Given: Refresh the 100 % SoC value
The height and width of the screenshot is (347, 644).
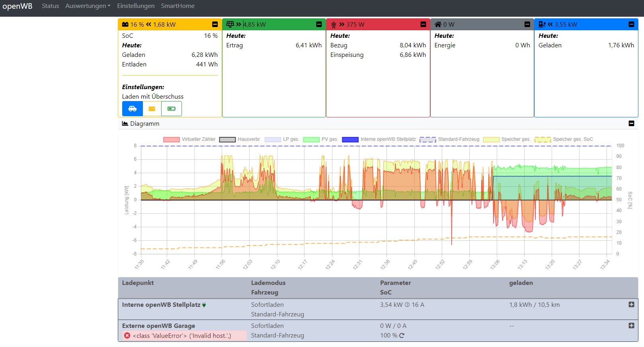Looking at the screenshot, I should pyautogui.click(x=402, y=335).
